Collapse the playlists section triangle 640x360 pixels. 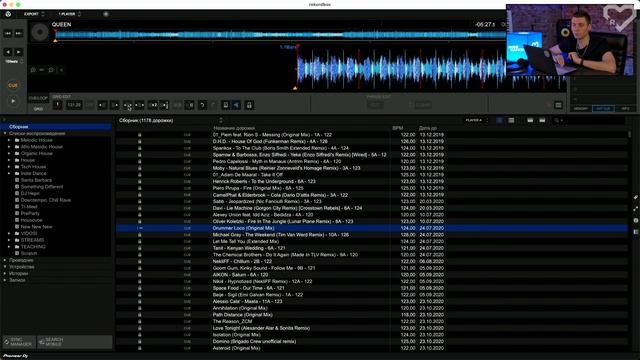click(x=5, y=133)
